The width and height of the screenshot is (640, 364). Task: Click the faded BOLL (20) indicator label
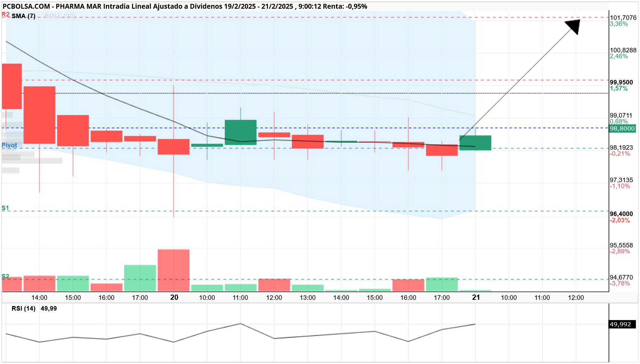tap(60, 16)
